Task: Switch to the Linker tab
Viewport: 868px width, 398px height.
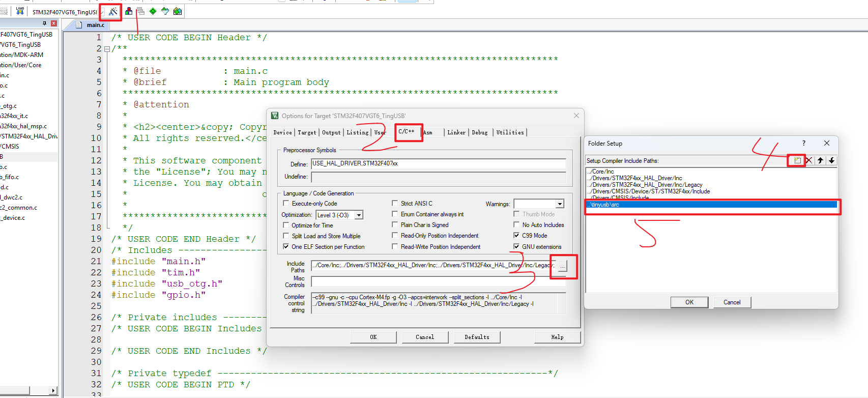Action: (456, 132)
